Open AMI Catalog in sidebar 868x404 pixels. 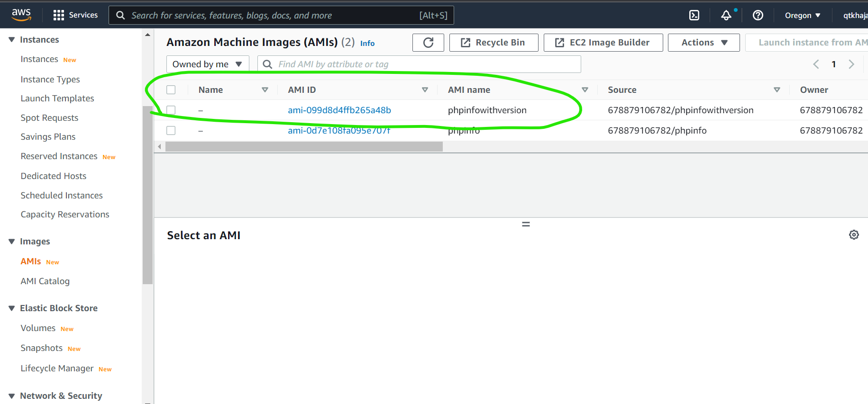(x=45, y=281)
